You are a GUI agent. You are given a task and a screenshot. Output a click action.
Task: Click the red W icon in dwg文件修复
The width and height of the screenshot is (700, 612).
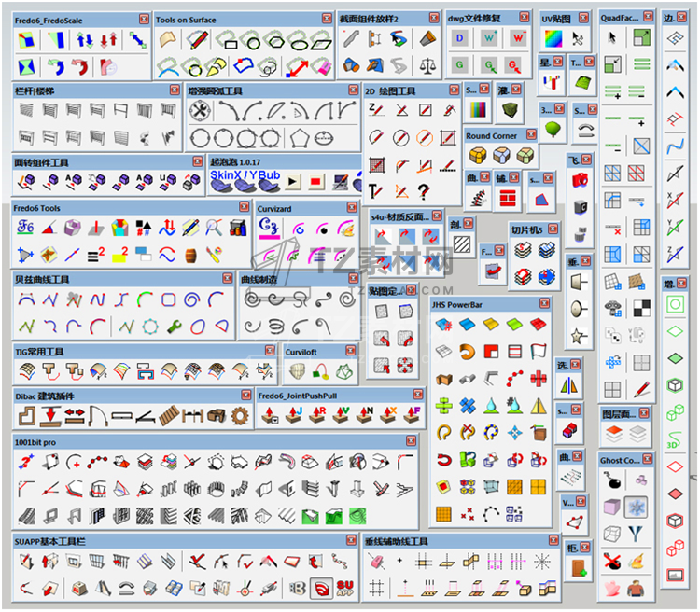tap(518, 38)
